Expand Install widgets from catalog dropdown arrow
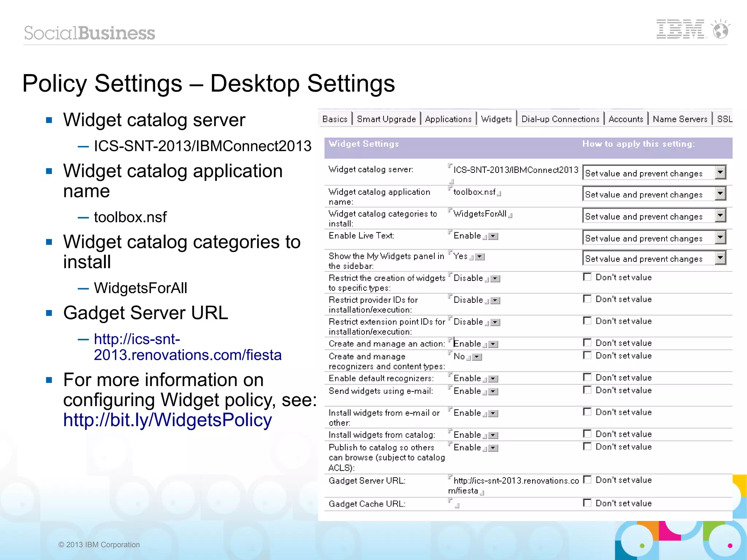Screen dimensions: 747x560 493,436
